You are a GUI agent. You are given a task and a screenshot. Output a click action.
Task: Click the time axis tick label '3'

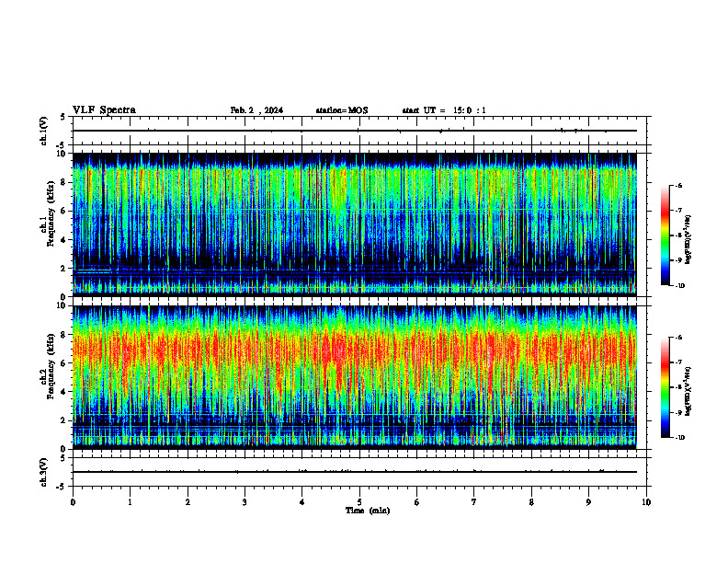pos(245,502)
